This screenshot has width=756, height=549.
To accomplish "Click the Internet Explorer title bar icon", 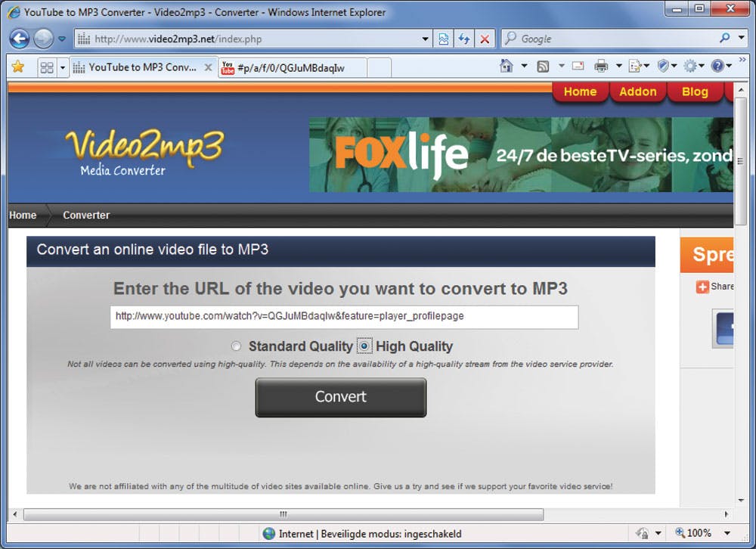I will 14,12.
